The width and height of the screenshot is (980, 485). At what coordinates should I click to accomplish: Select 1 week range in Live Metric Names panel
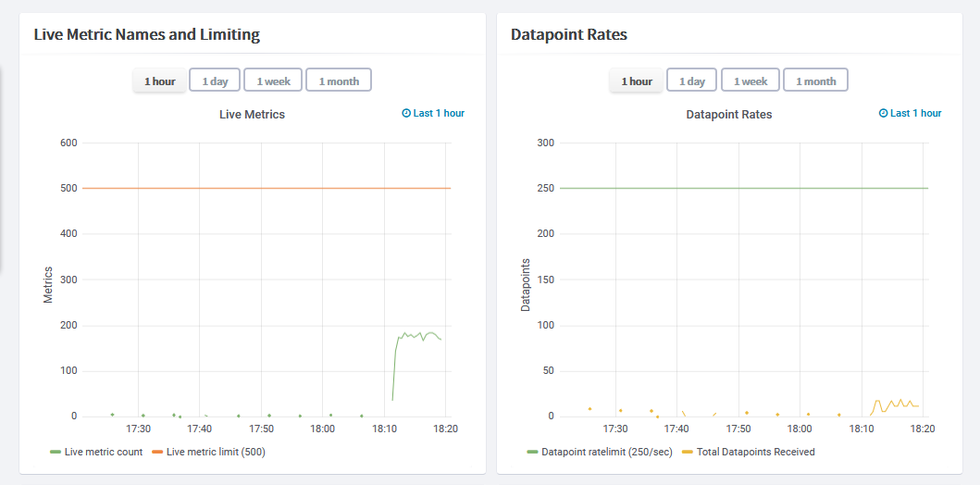272,81
